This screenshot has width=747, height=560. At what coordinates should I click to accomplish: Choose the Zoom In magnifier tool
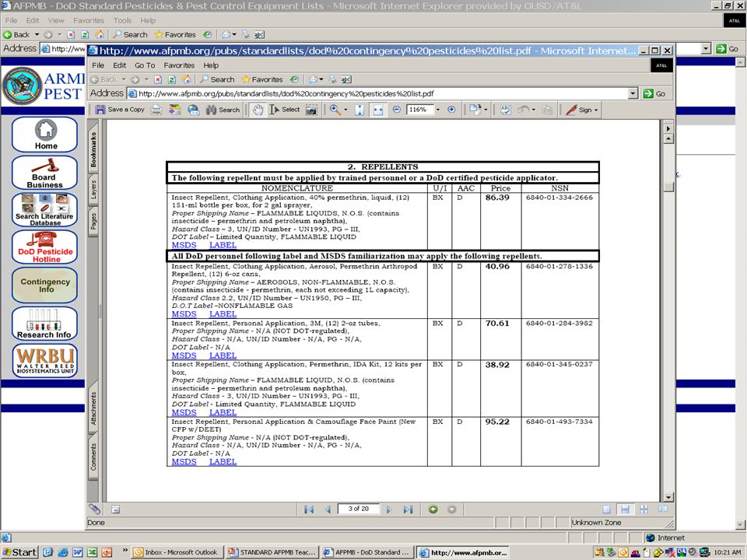[335, 110]
